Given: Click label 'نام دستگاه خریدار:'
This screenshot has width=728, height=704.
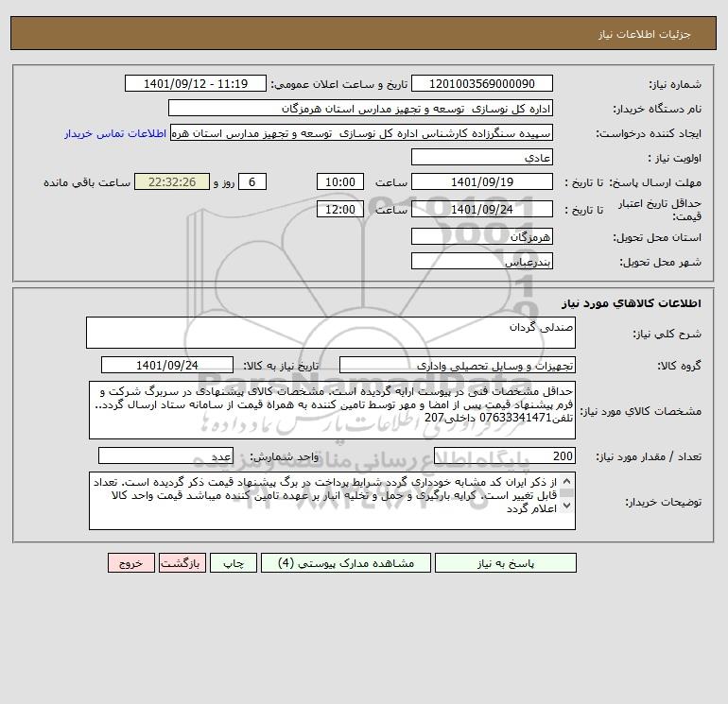Looking at the screenshot, I should pos(657,109).
